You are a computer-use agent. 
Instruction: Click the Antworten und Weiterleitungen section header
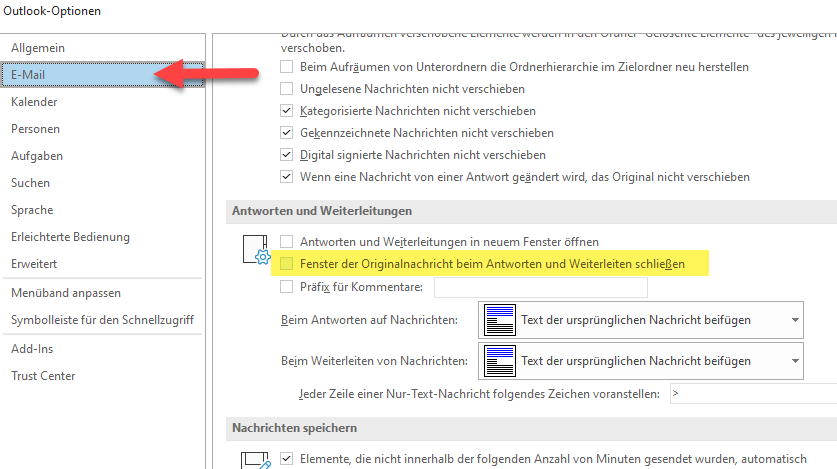(x=322, y=211)
